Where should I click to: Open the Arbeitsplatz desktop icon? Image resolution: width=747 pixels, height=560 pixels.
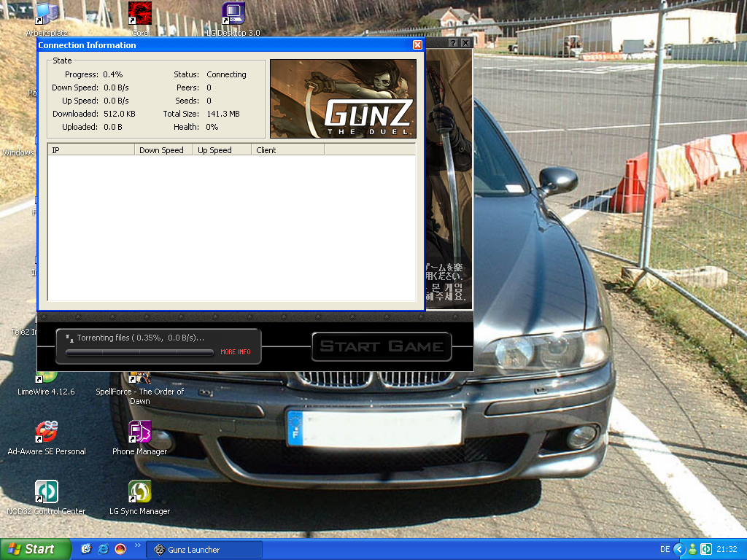47,13
